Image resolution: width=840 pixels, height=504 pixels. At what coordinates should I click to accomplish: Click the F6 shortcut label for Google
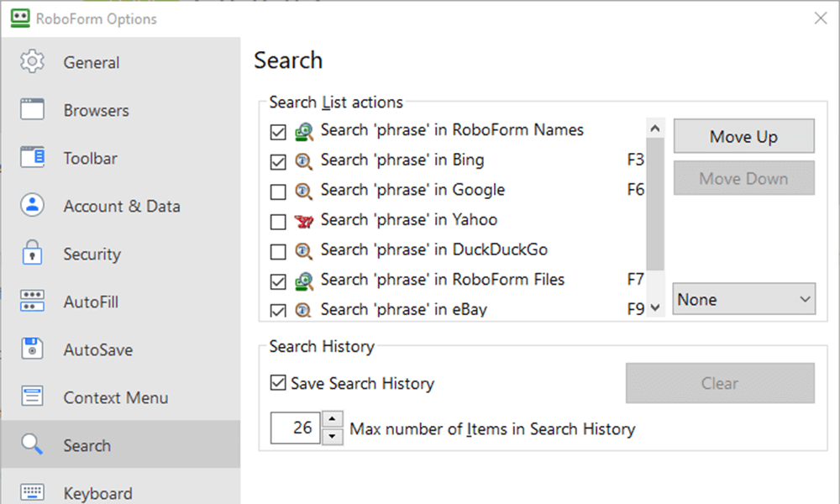coord(635,190)
